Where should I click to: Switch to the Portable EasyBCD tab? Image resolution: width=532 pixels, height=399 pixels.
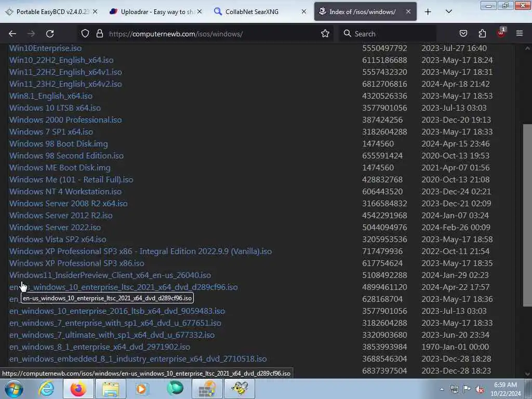point(51,12)
